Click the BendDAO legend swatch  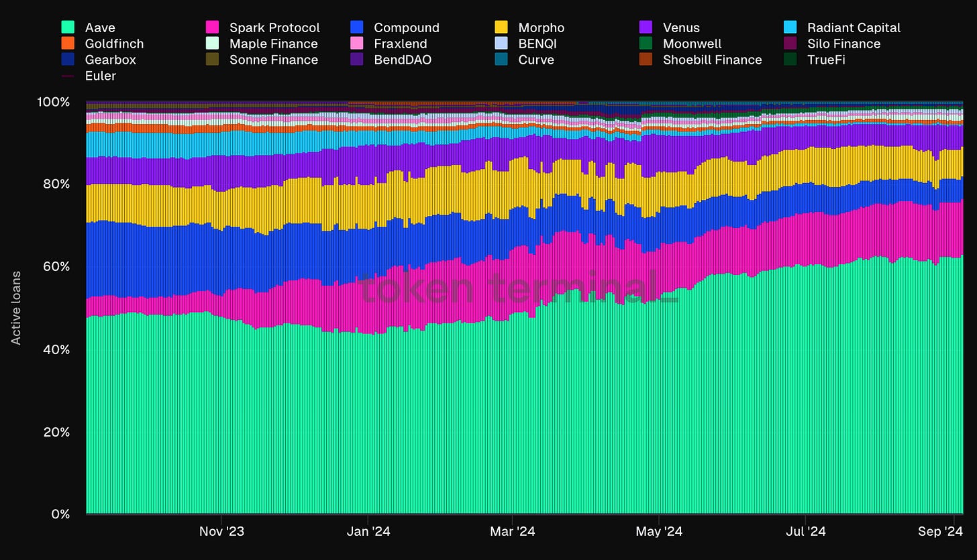357,60
